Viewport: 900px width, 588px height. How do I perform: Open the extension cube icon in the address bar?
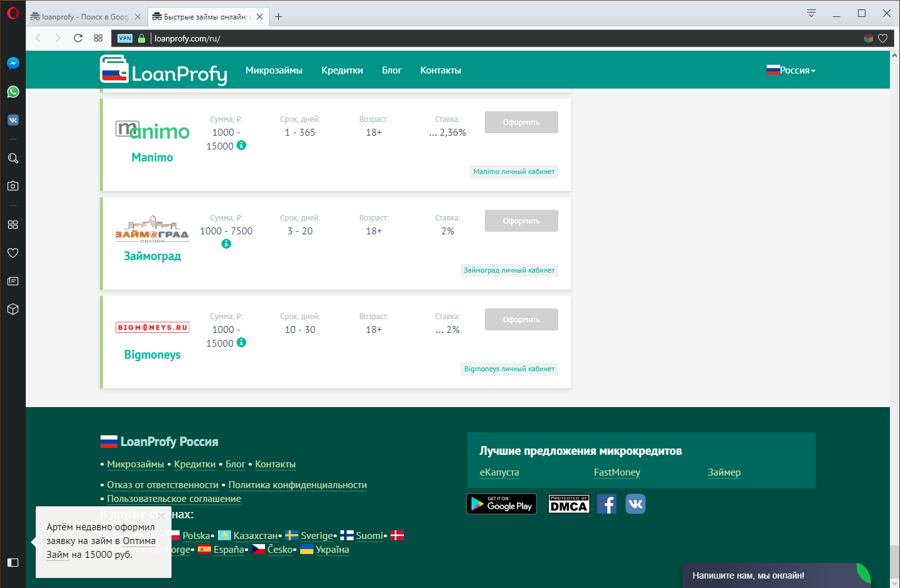click(869, 38)
